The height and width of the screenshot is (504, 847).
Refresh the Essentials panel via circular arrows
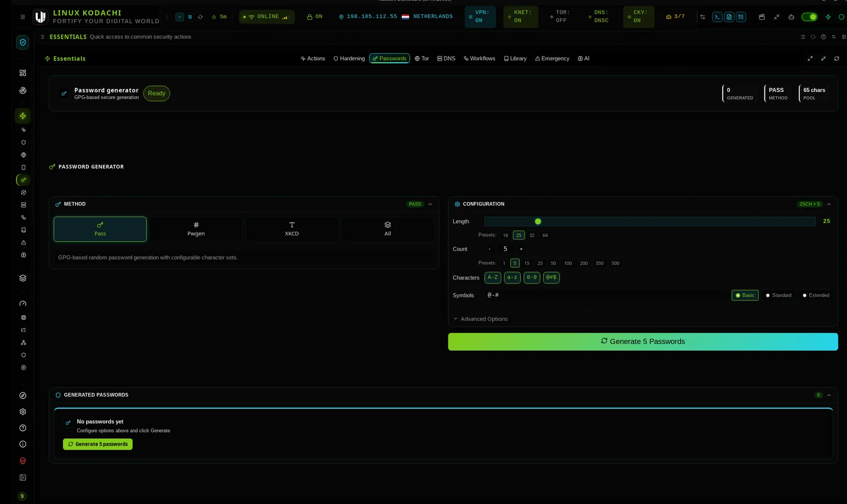point(836,59)
